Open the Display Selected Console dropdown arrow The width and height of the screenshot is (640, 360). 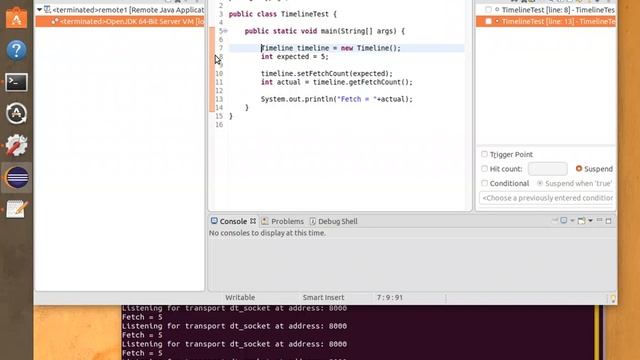pyautogui.click(x=572, y=220)
